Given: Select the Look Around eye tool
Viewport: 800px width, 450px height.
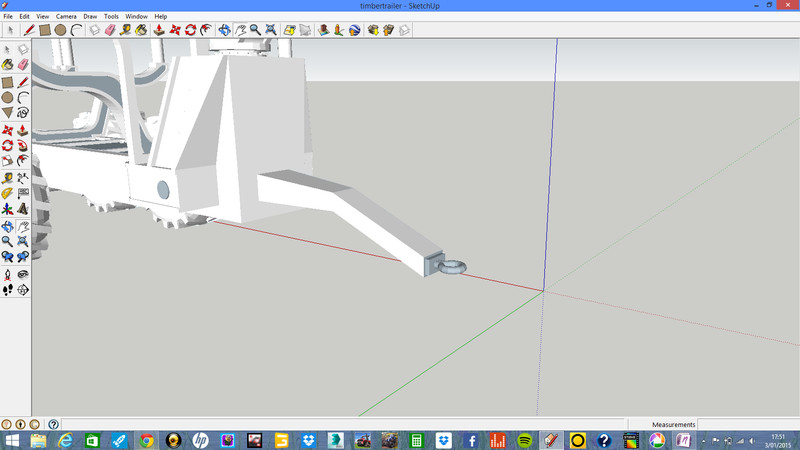Looking at the screenshot, I should tap(23, 274).
